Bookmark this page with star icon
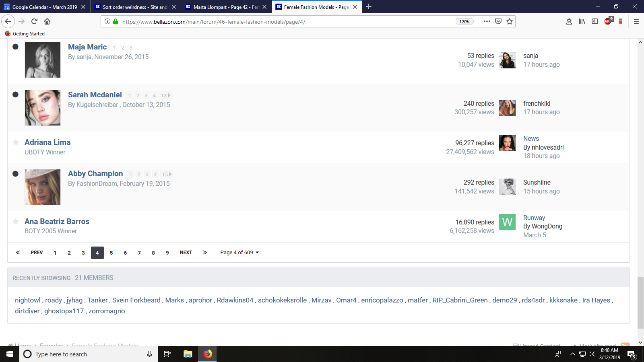Image resolution: width=644 pixels, height=362 pixels. 510,21
